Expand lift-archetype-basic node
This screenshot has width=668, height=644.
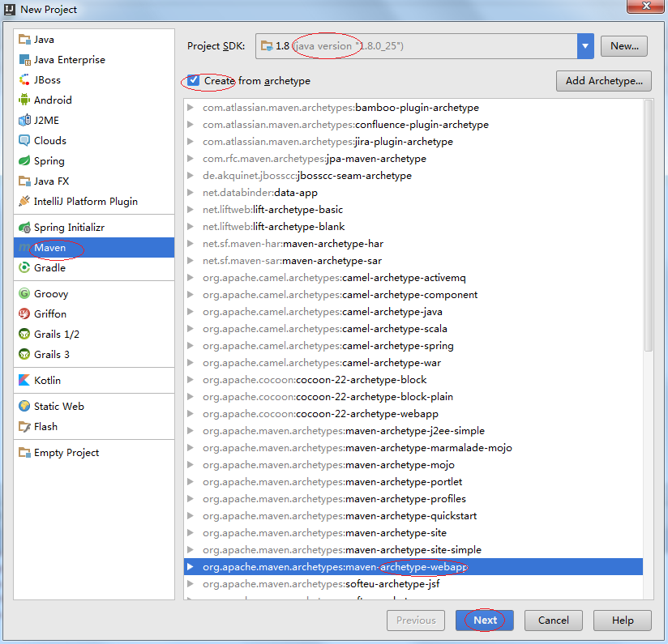[x=191, y=210]
